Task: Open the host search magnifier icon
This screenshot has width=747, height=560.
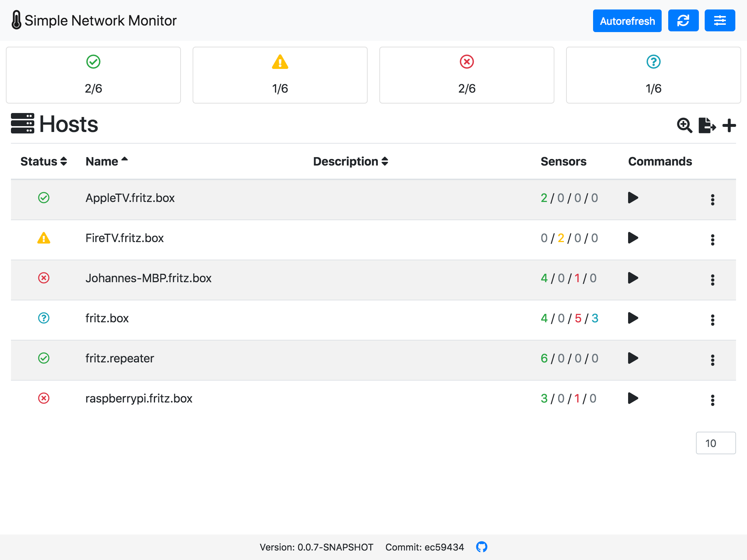Action: [684, 125]
